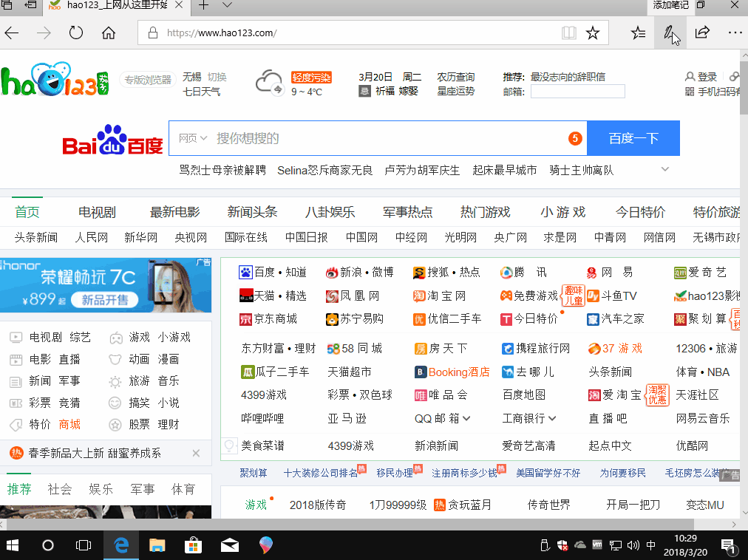The width and height of the screenshot is (748, 560).
Task: Open 七日天气 forecast link
Action: pos(202,91)
